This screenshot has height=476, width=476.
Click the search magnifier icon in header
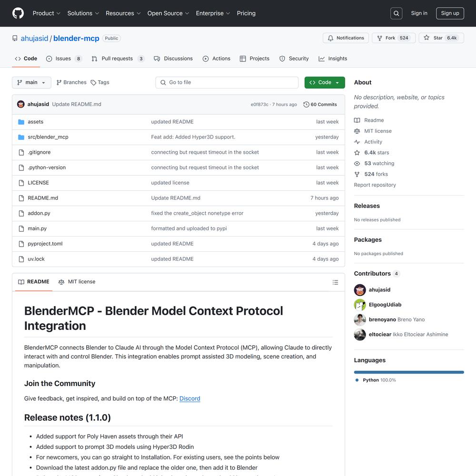(396, 13)
